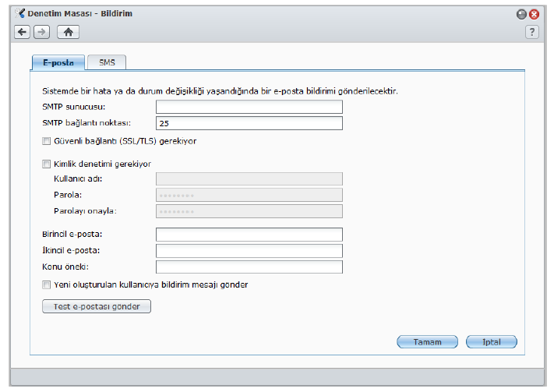Confirm settings with Tamam button
Viewport: 554px width, 392px height.
coord(427,341)
